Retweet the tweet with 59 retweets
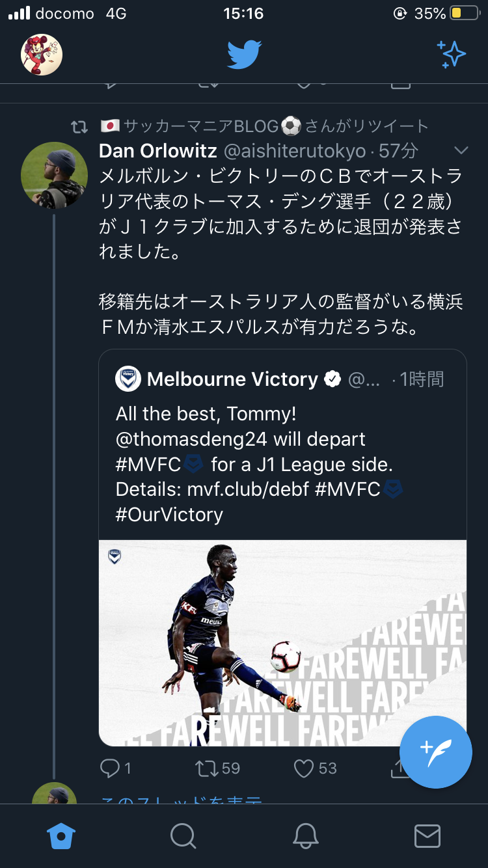 pyautogui.click(x=207, y=768)
